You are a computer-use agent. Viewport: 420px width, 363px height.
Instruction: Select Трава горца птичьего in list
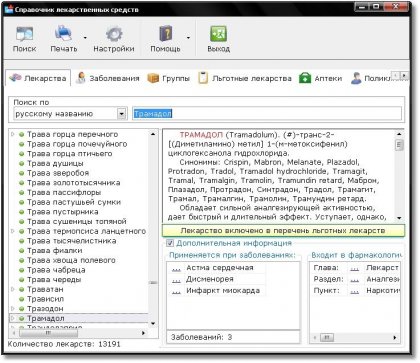(x=69, y=154)
